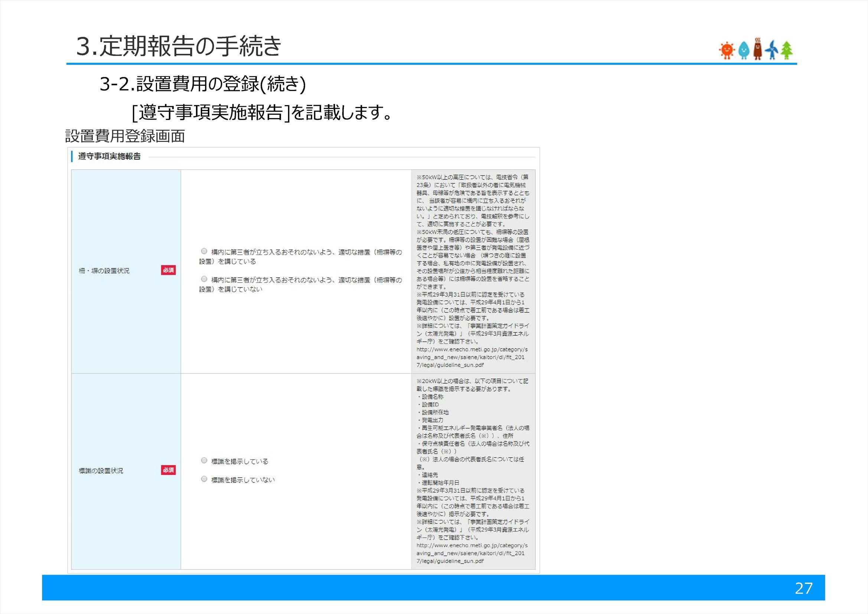Image resolution: width=868 pixels, height=614 pixels.
Task: Click the red 必須 badge beside 柵・塀の設置状況
Action: click(169, 271)
